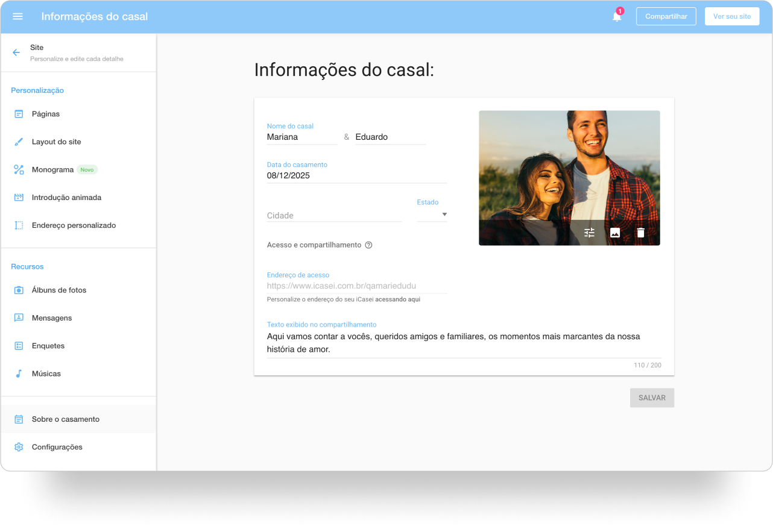Delete the couple photo with trash icon
Image resolution: width=773 pixels, height=532 pixels.
click(640, 233)
